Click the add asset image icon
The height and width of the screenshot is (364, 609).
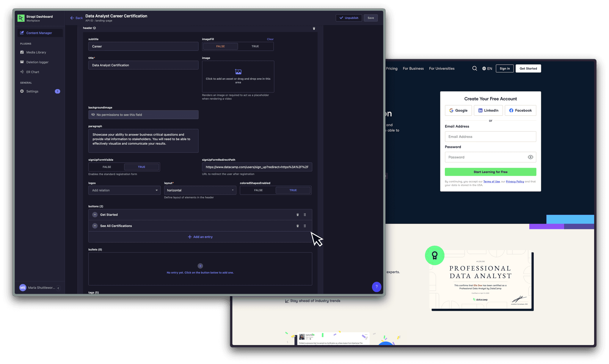pyautogui.click(x=238, y=72)
